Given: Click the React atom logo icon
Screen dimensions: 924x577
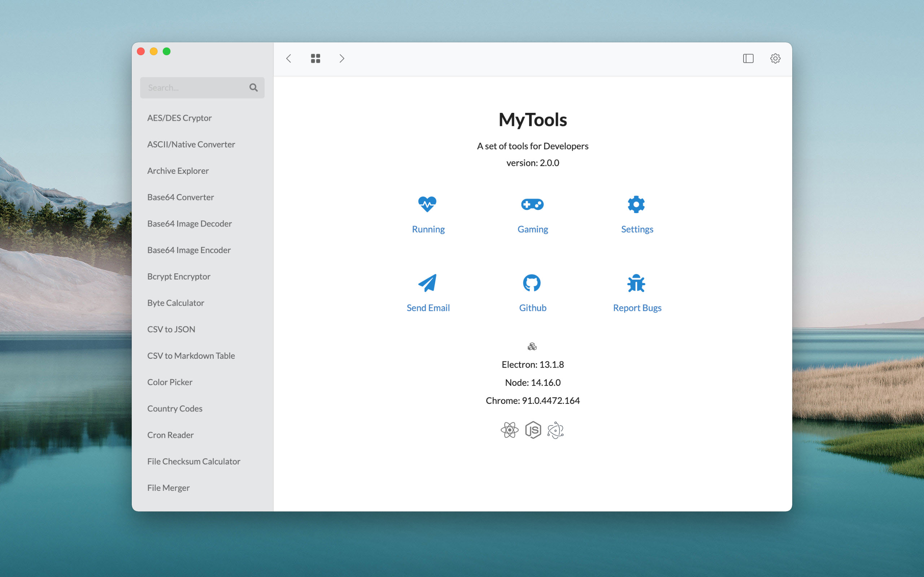Looking at the screenshot, I should pyautogui.click(x=509, y=430).
